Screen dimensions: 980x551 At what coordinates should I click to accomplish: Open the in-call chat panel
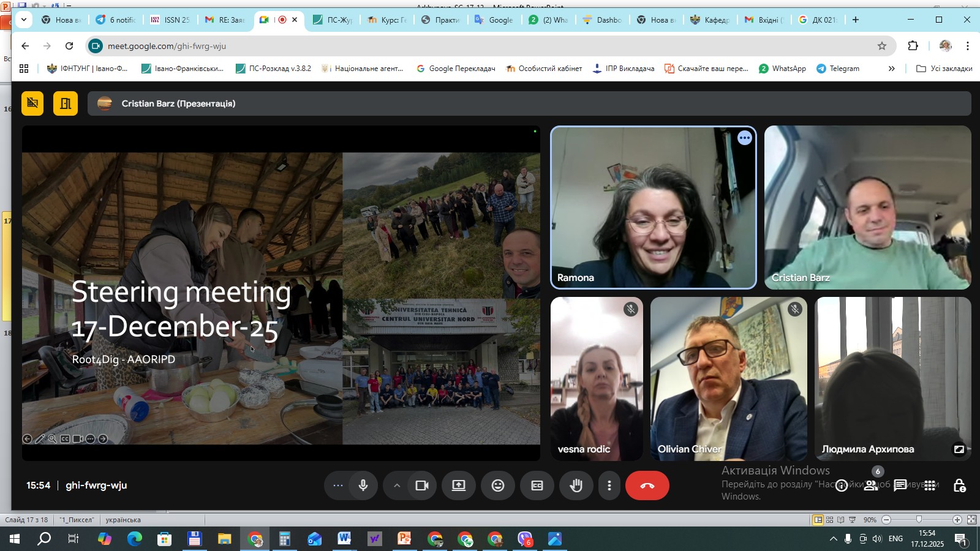click(900, 485)
